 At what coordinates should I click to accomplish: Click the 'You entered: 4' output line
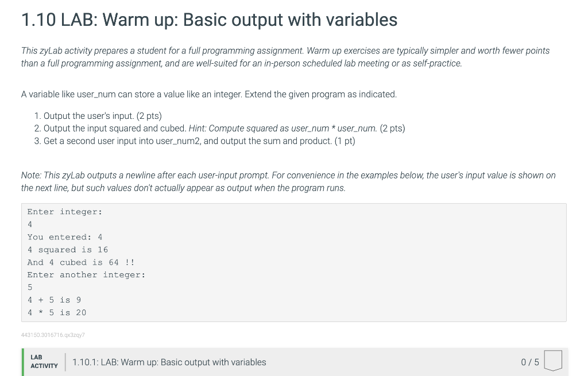click(65, 237)
